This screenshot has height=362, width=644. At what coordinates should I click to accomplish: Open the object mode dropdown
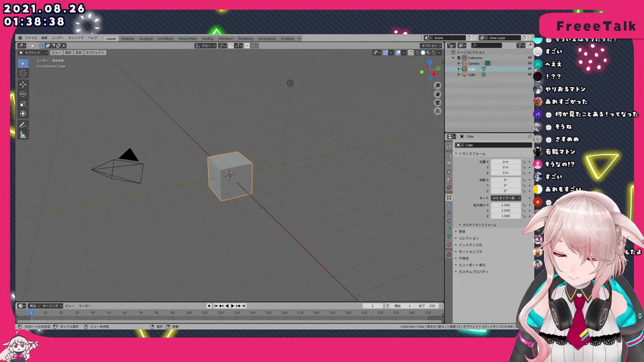click(34, 52)
